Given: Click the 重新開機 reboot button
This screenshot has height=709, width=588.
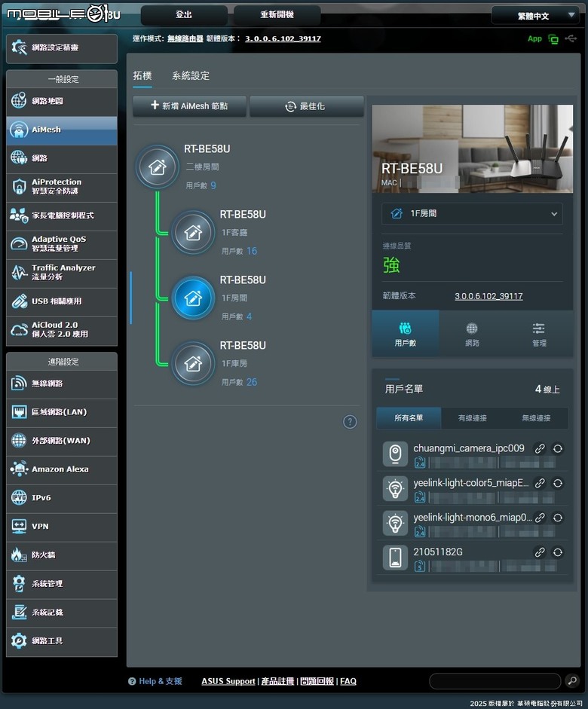Looking at the screenshot, I should point(277,15).
